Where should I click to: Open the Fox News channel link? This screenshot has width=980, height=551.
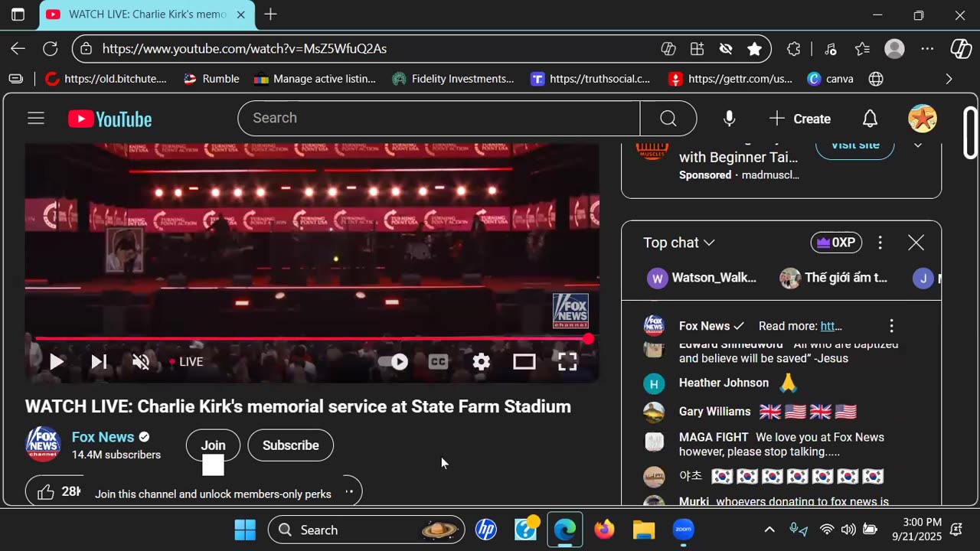103,437
